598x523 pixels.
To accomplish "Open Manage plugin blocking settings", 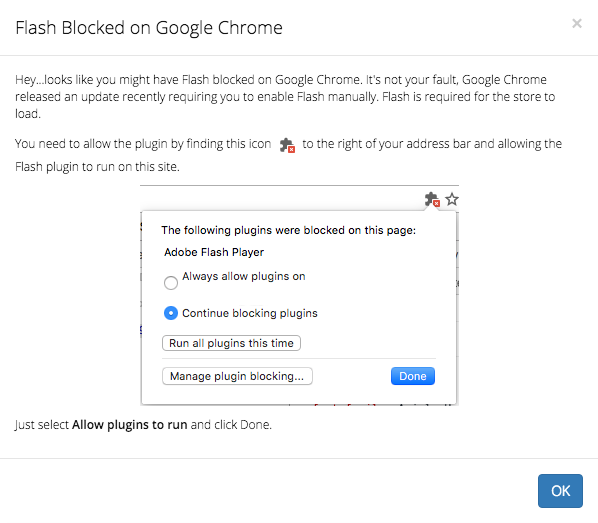I will point(237,376).
